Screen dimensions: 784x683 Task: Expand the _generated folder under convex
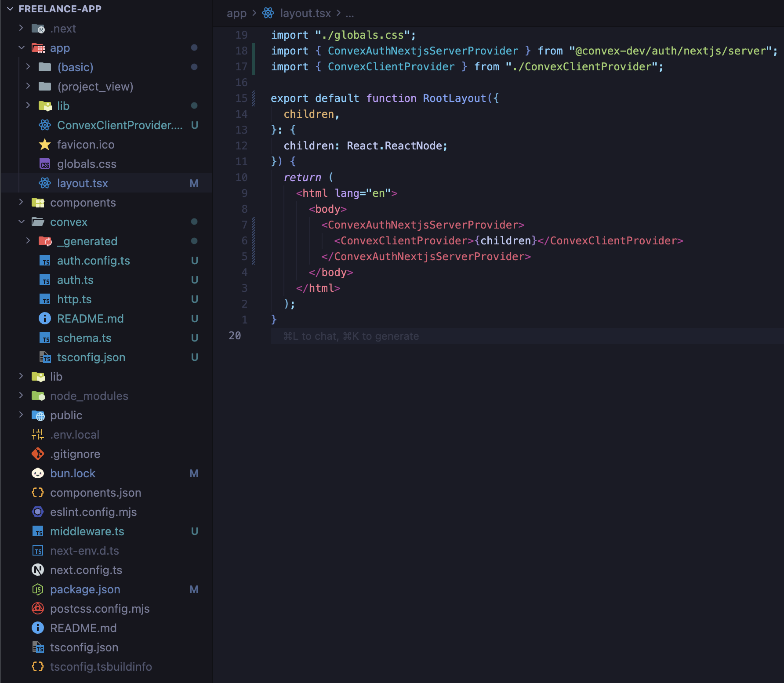click(x=28, y=241)
